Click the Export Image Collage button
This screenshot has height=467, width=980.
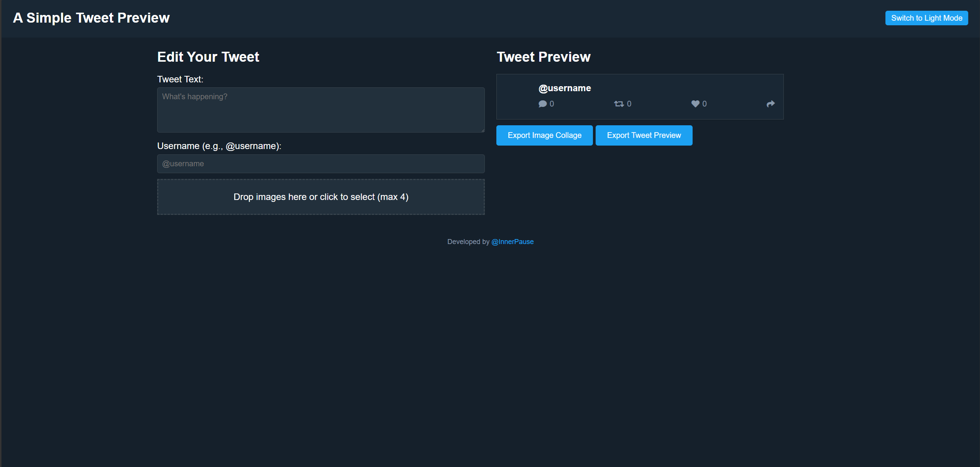point(544,135)
